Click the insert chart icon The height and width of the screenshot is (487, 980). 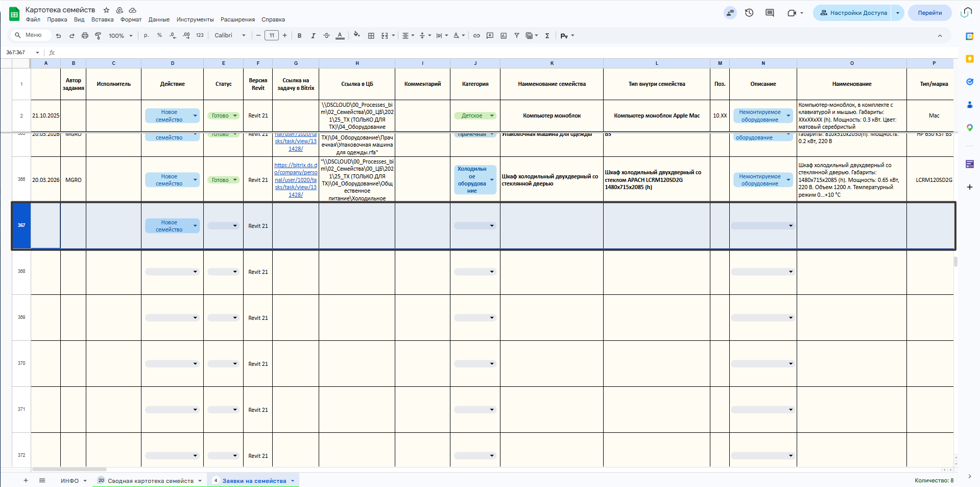(x=504, y=36)
